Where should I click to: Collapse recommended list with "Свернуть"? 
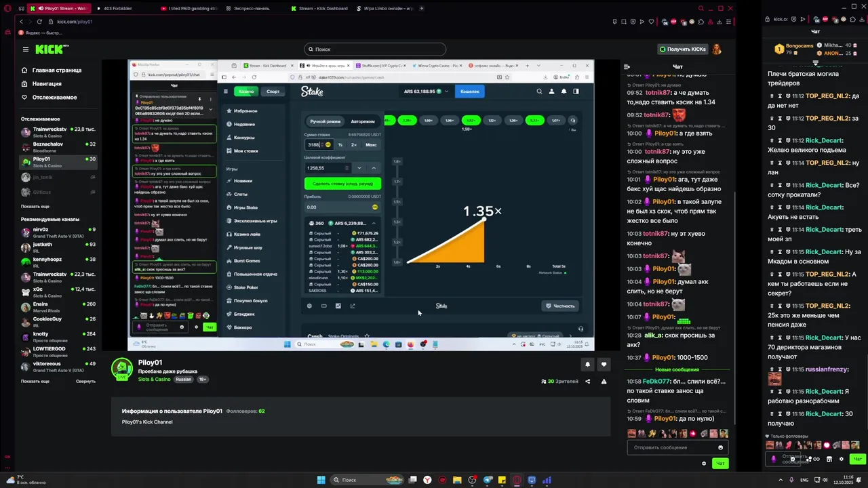(x=85, y=381)
